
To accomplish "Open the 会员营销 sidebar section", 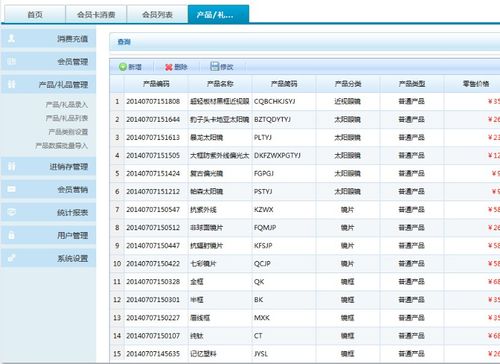I will click(48, 189).
